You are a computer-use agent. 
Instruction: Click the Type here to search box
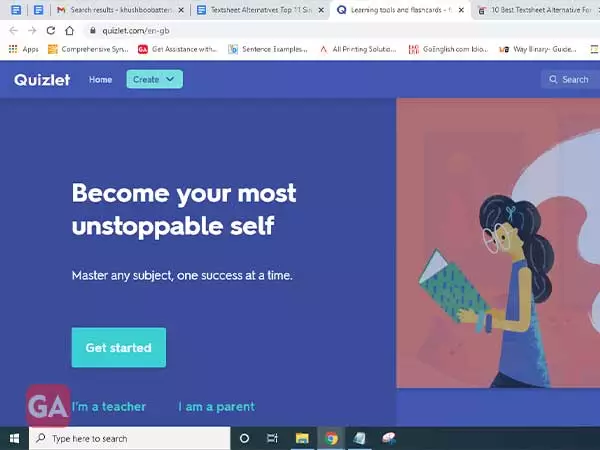(x=130, y=438)
